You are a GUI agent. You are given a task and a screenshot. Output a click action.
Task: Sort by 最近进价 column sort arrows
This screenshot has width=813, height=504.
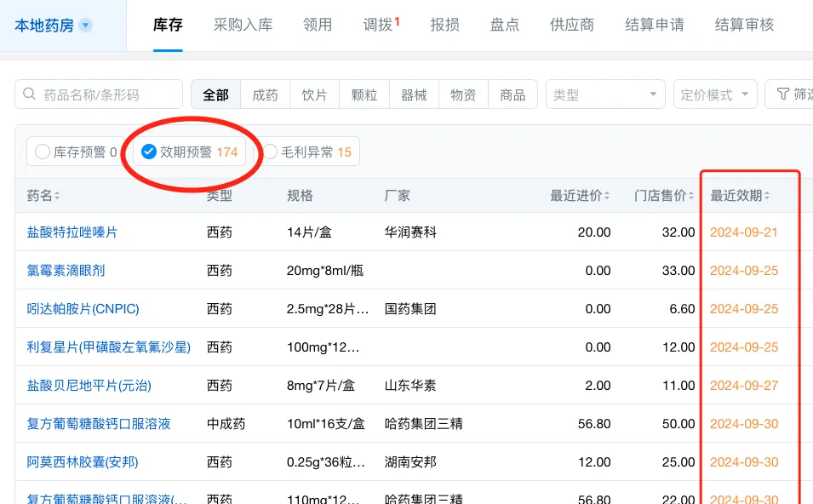(x=607, y=197)
